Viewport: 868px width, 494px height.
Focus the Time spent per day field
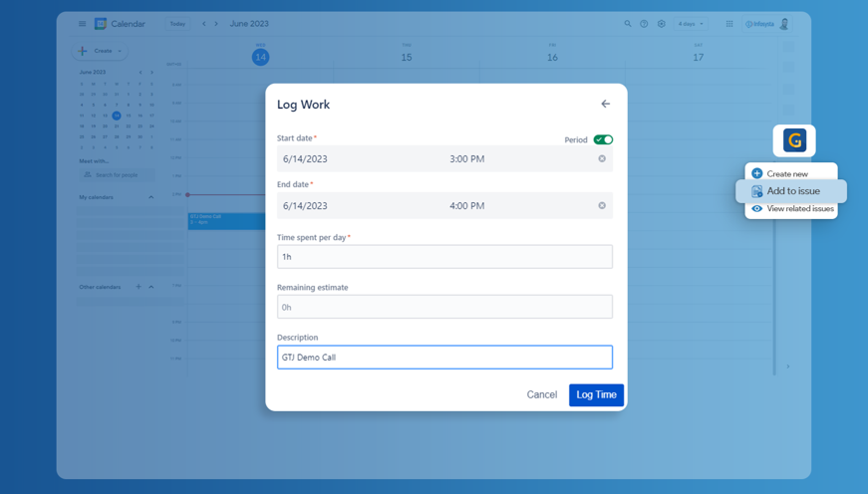tap(444, 257)
